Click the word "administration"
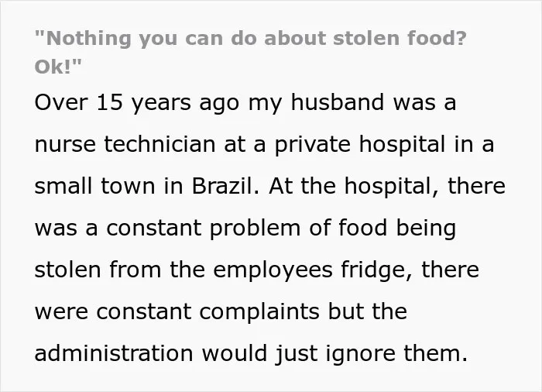 [114, 353]
